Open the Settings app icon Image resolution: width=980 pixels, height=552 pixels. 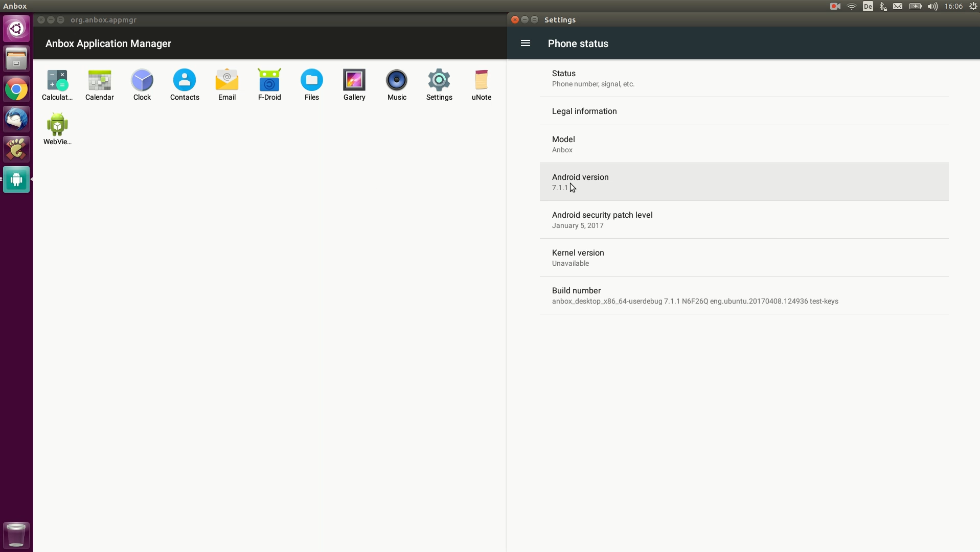pyautogui.click(x=439, y=85)
